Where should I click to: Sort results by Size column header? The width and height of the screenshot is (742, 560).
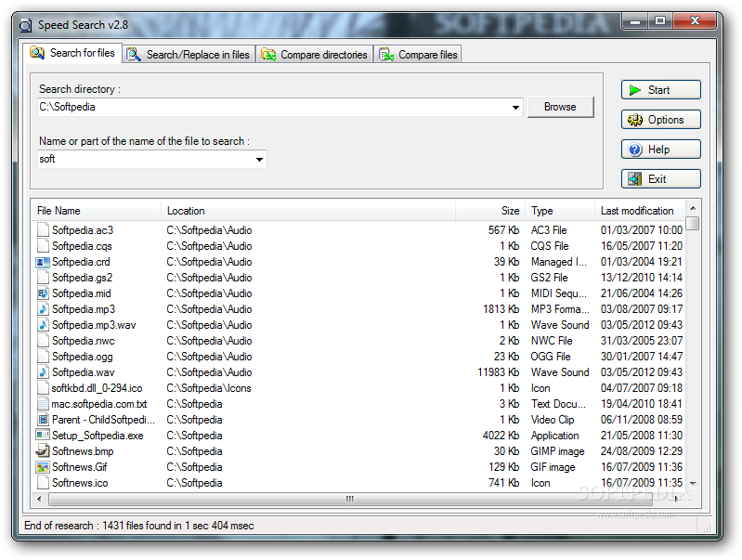(490, 211)
